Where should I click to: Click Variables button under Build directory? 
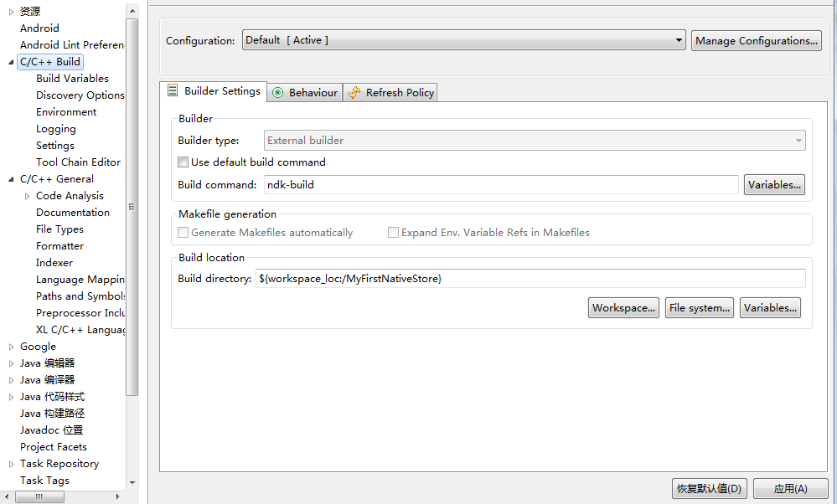(770, 308)
